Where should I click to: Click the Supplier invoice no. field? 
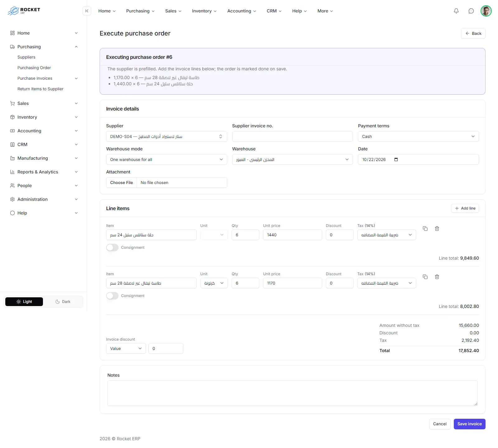292,136
